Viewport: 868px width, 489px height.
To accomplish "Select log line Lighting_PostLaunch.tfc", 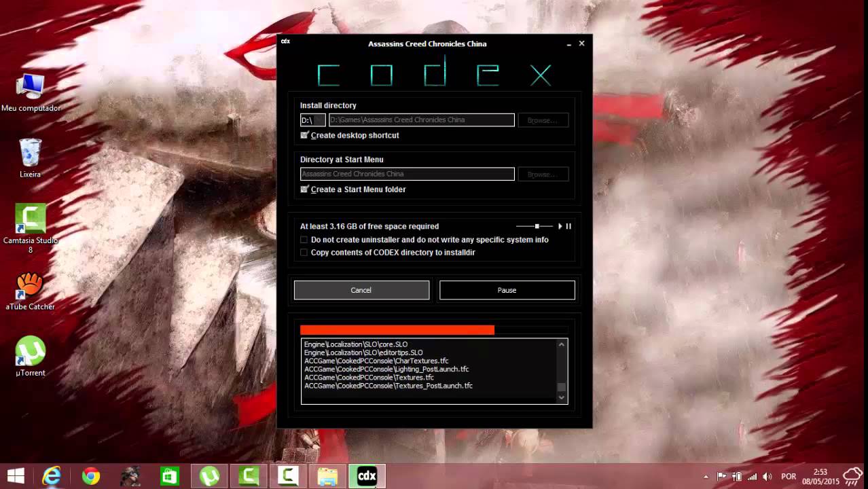I will click(386, 369).
